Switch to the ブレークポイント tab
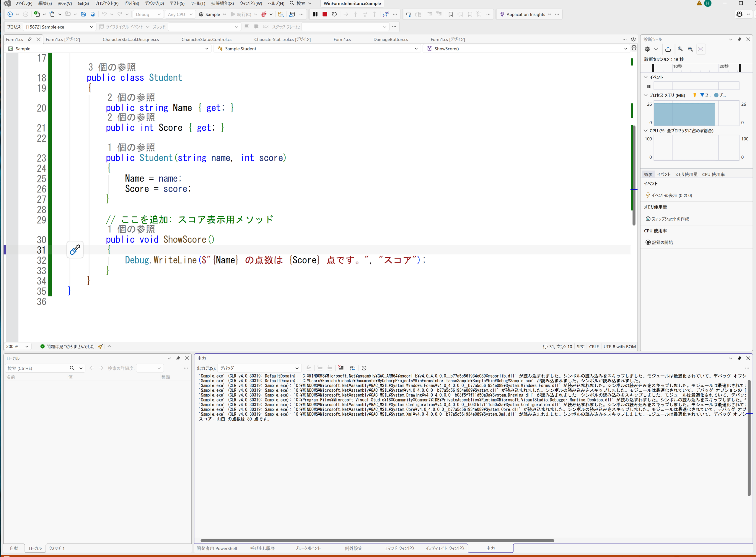756x557 pixels. (x=308, y=548)
